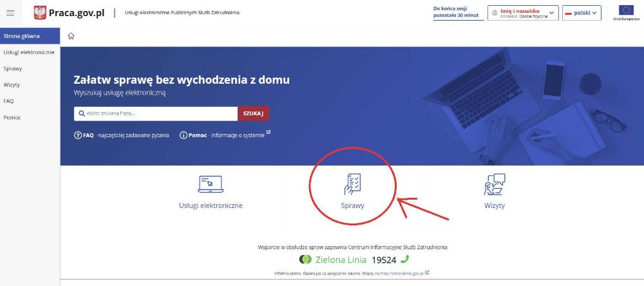Image resolution: width=644 pixels, height=286 pixels.
Task: Open Pomoc in the sidebar menu
Action: 30,117
